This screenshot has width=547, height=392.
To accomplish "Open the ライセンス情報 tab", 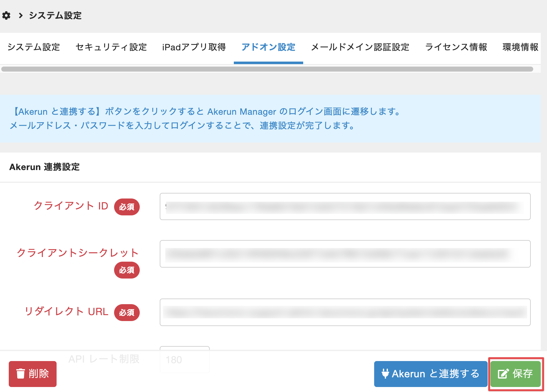I will [456, 47].
